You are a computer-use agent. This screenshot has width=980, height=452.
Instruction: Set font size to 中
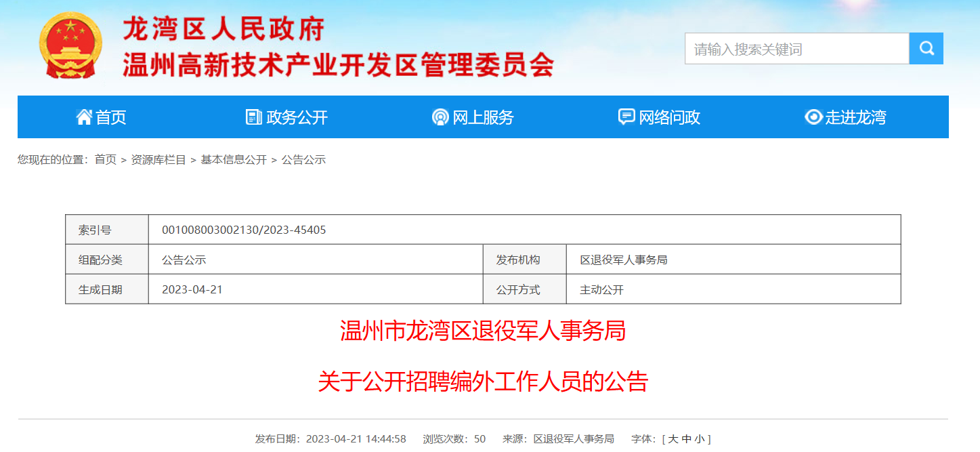687,439
